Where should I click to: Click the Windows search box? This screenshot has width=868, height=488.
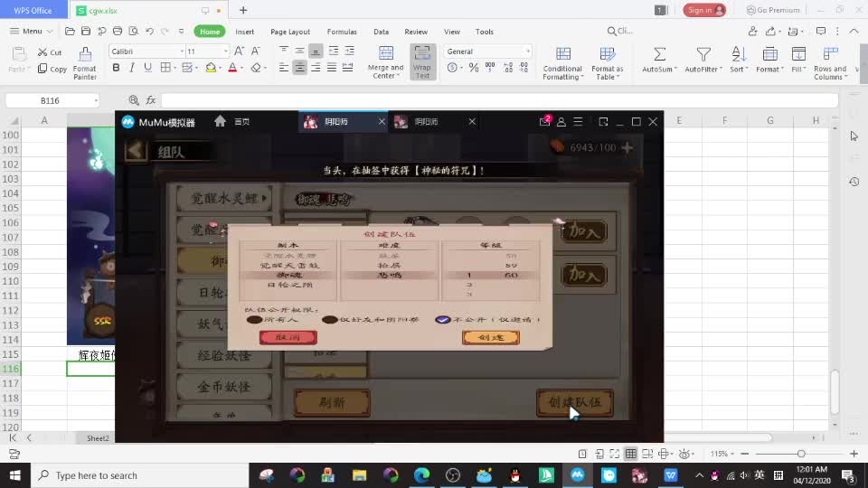[x=140, y=475]
